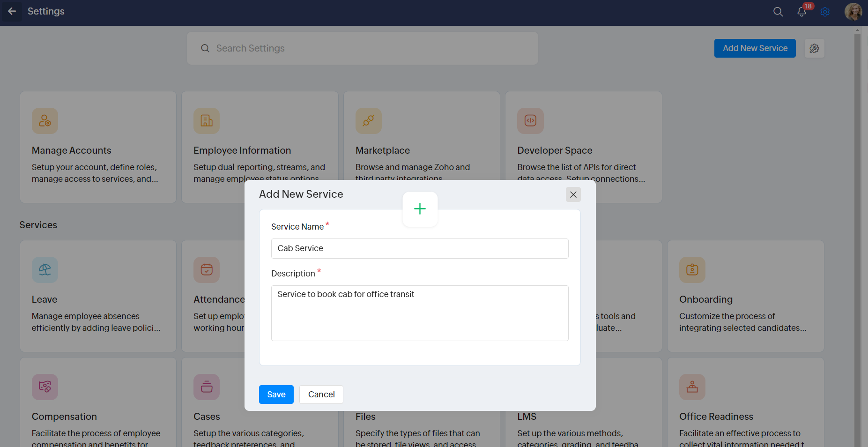Open the Employee Information heading
The width and height of the screenshot is (868, 447).
[242, 150]
